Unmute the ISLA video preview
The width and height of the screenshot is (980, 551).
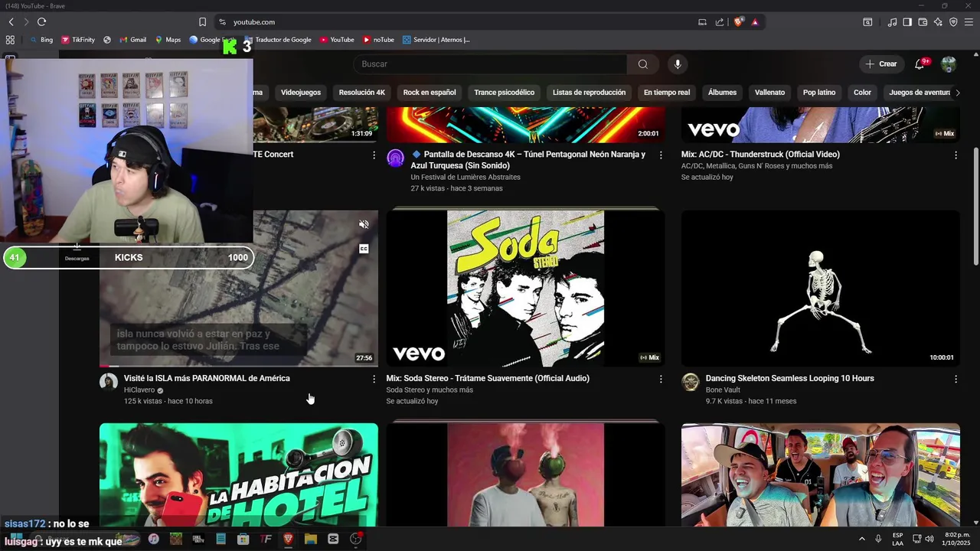pos(364,224)
